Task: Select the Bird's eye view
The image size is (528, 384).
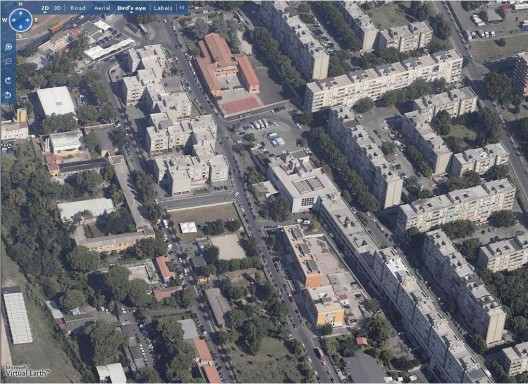Action: (x=131, y=8)
